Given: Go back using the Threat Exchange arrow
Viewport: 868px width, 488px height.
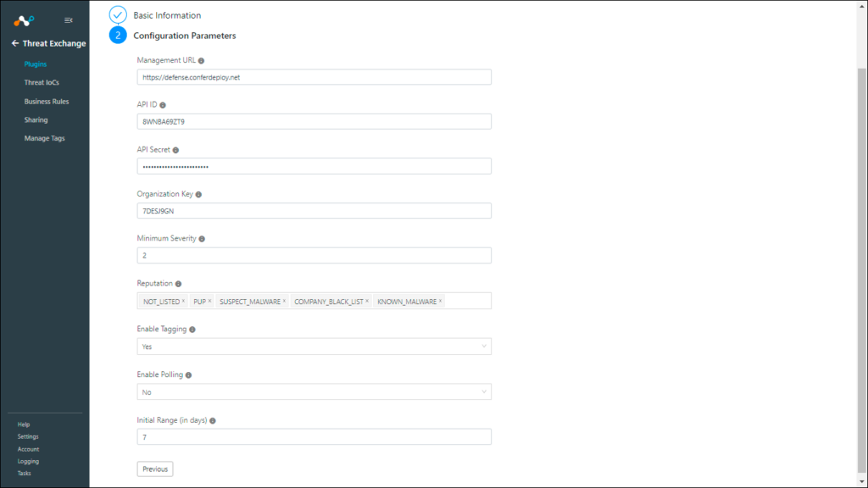Looking at the screenshot, I should tap(15, 43).
